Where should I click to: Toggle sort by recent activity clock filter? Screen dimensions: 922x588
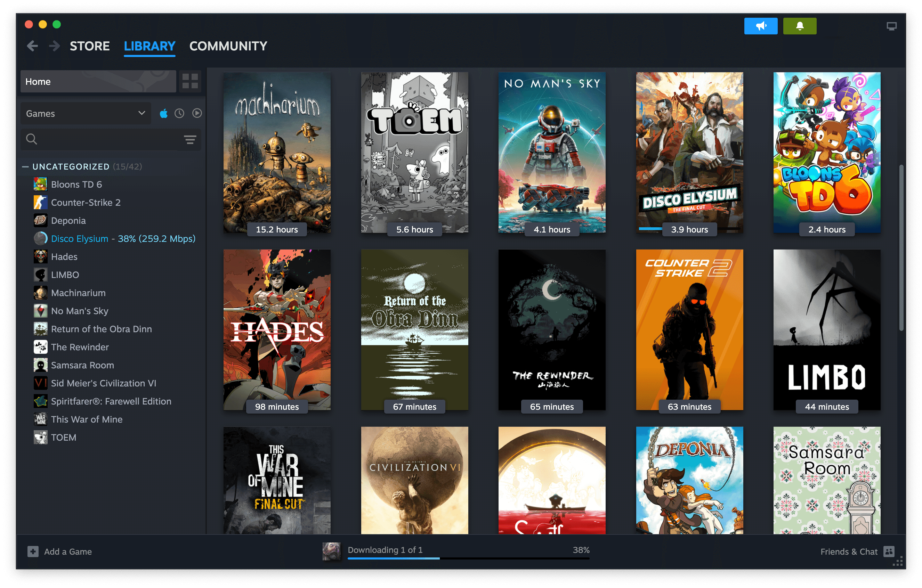coord(180,113)
